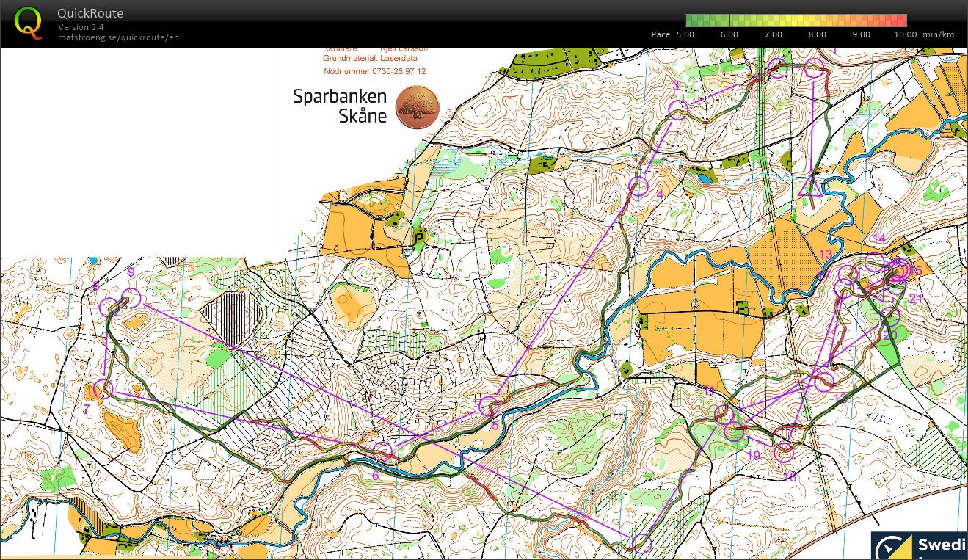Click the 10:00 min/km pace label
The height and width of the screenshot is (560, 968).
(906, 34)
